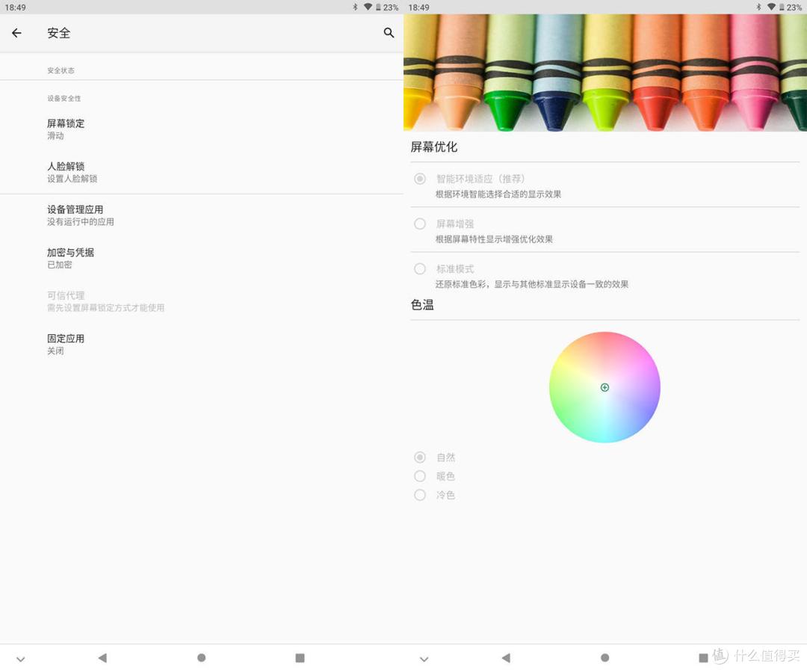Tap right screen home circle button
807x672 pixels.
(x=605, y=658)
